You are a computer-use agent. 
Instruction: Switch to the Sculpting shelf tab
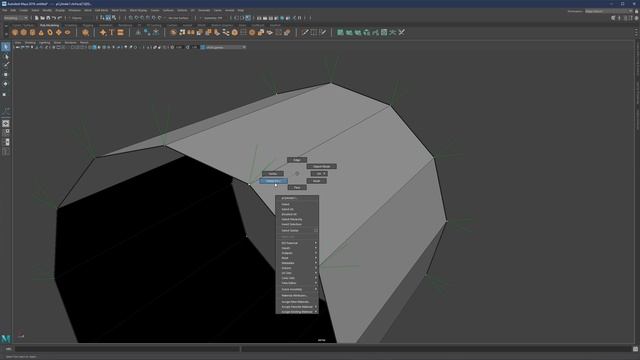tap(71, 25)
